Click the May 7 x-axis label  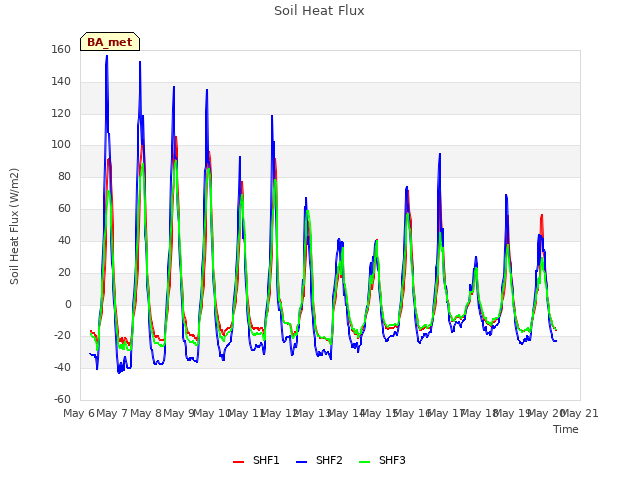coord(112,413)
